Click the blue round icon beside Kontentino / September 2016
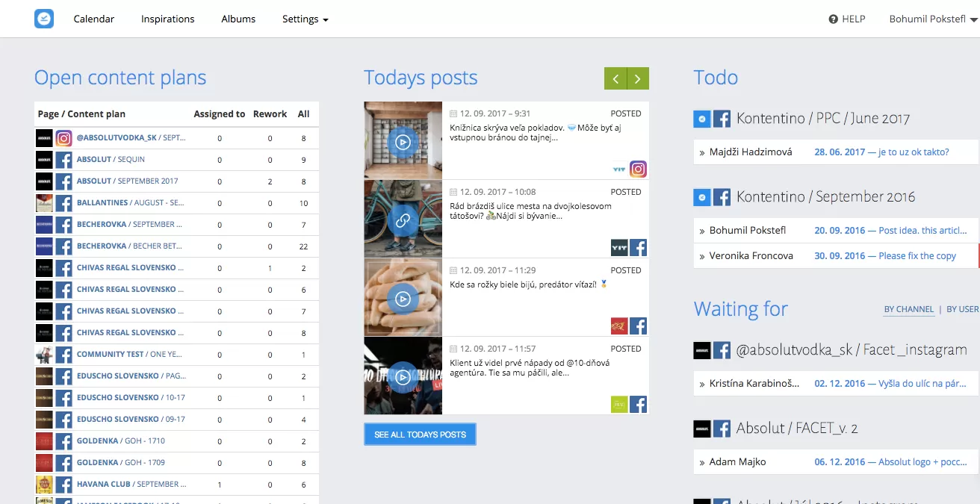 click(701, 197)
